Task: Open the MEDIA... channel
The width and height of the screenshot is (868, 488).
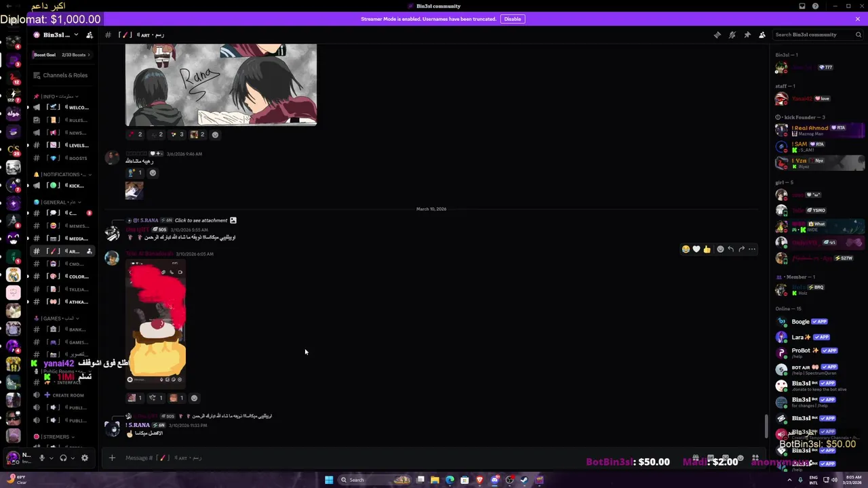Action: 62,239
